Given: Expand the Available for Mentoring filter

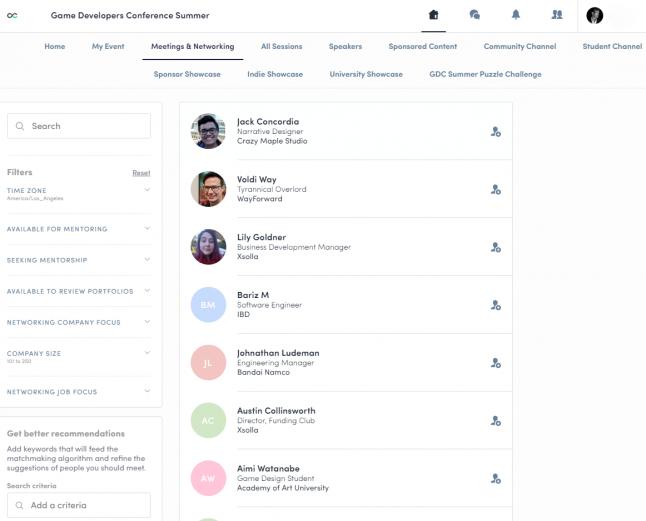Looking at the screenshot, I should (147, 228).
